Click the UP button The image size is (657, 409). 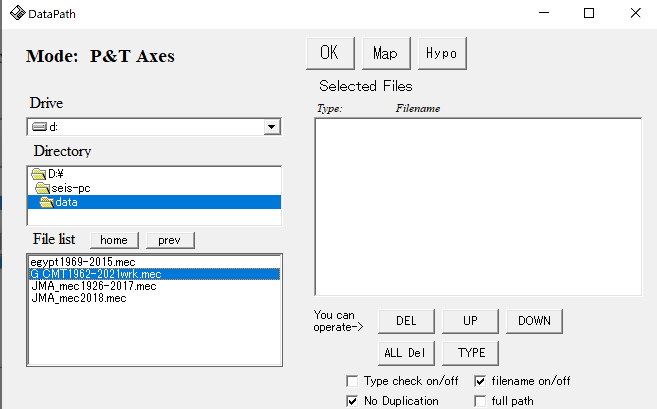pyautogui.click(x=470, y=321)
